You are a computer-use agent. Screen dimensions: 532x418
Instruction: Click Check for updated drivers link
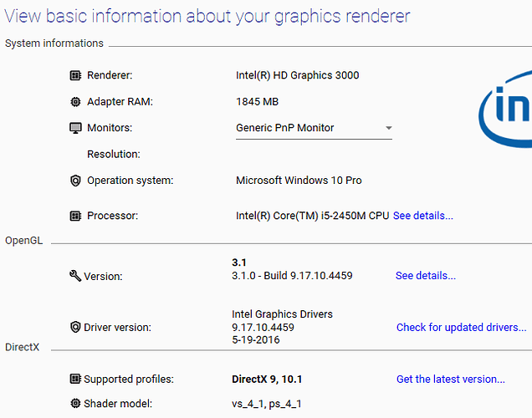[461, 328]
